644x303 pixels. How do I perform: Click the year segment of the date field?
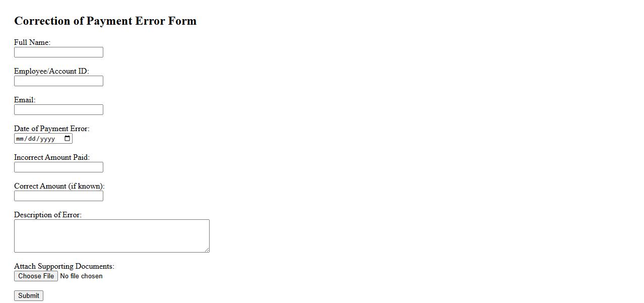pos(47,139)
